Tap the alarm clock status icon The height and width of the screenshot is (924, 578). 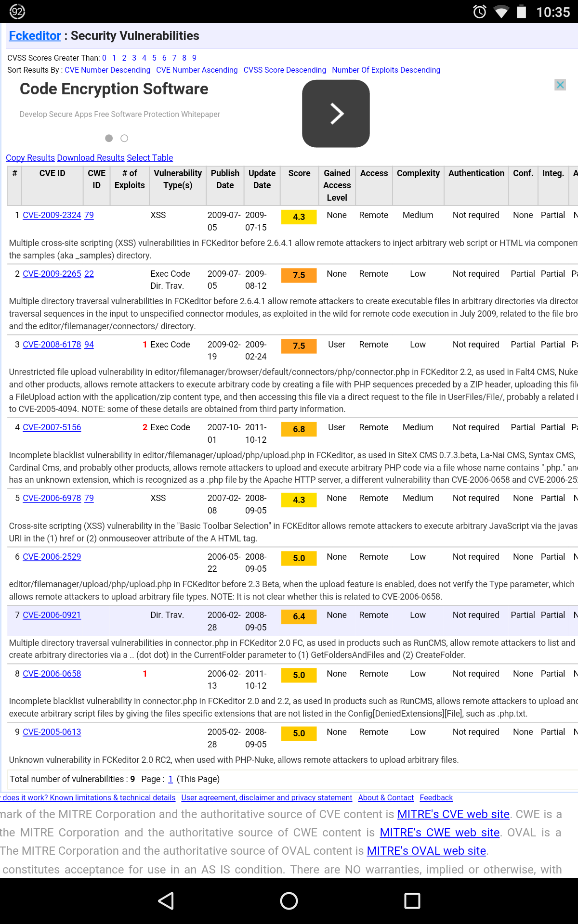tap(480, 12)
